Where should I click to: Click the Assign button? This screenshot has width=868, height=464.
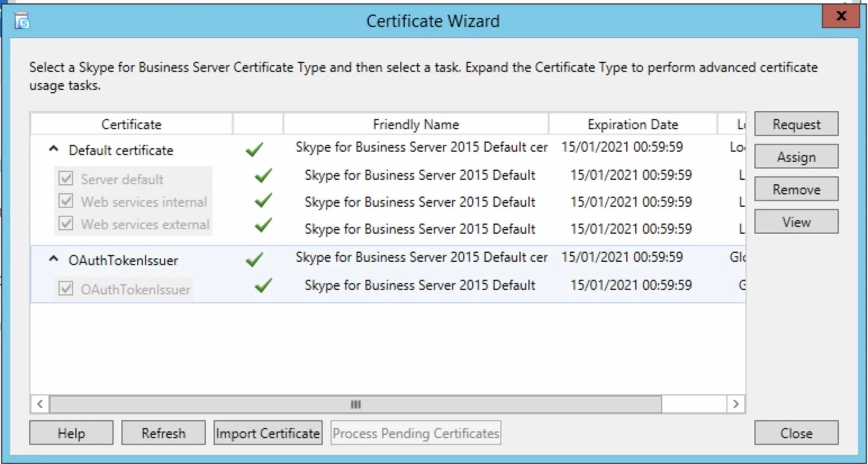796,157
